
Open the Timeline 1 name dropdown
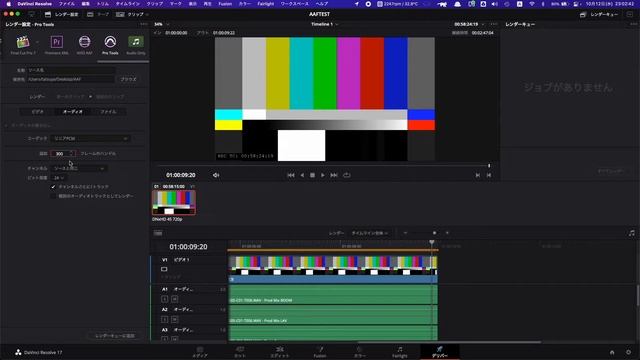pyautogui.click(x=324, y=24)
